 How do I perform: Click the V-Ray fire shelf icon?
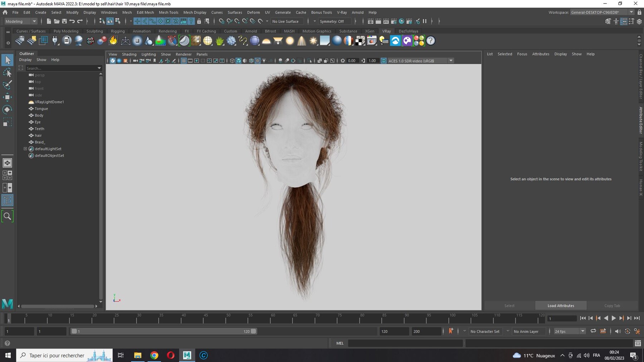point(113,41)
